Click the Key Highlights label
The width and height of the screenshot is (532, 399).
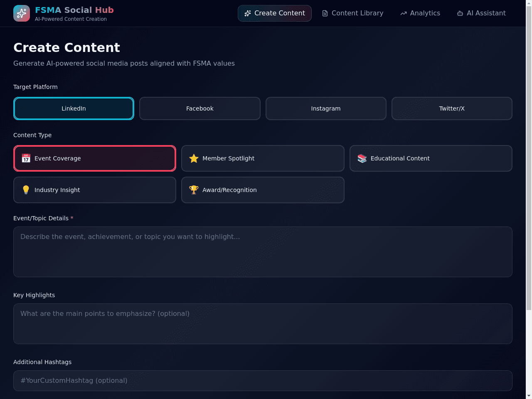pos(34,295)
